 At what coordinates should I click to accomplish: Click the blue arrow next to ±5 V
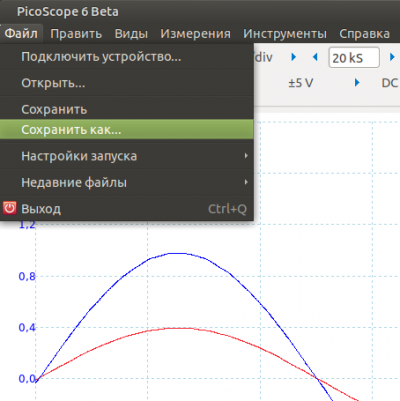357,82
